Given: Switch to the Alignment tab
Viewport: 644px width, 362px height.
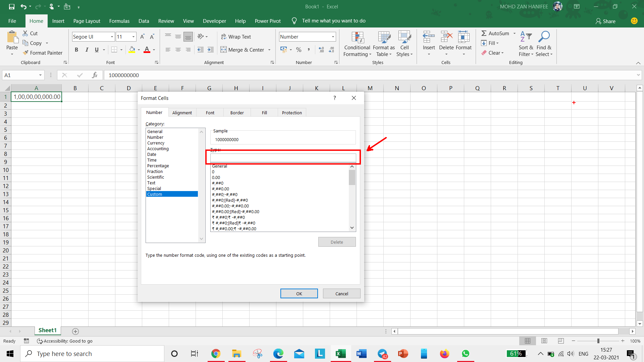Looking at the screenshot, I should [x=182, y=113].
